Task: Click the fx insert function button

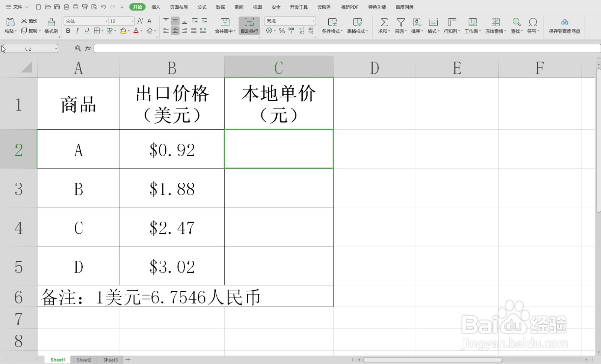Action: coord(88,48)
